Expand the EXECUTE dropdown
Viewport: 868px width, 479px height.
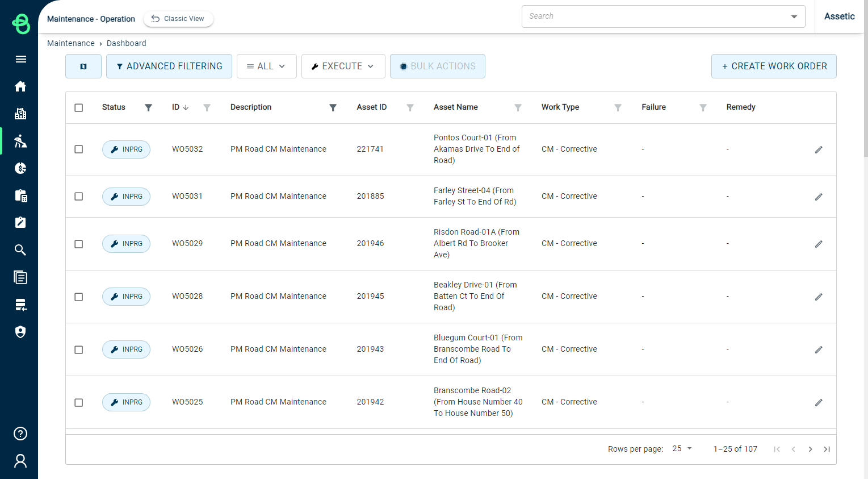pyautogui.click(x=343, y=66)
